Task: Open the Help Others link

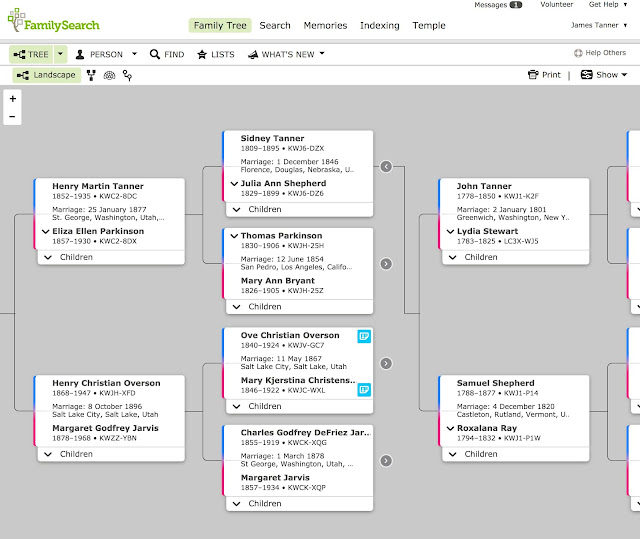Action: coord(600,54)
